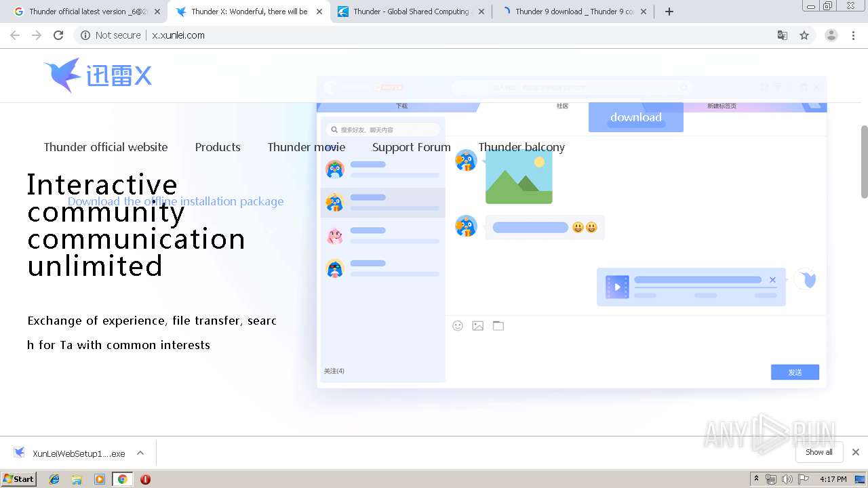
Task: Open the volume speaker tray icon
Action: 787,479
